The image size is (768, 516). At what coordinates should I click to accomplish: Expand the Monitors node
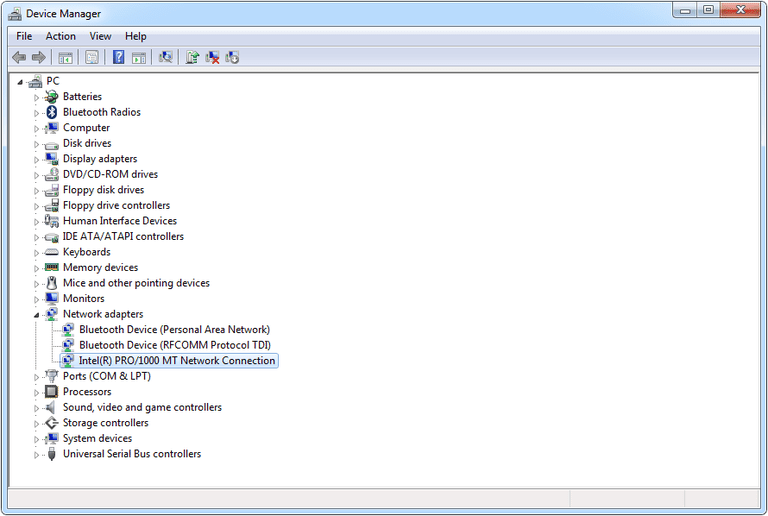[36, 300]
